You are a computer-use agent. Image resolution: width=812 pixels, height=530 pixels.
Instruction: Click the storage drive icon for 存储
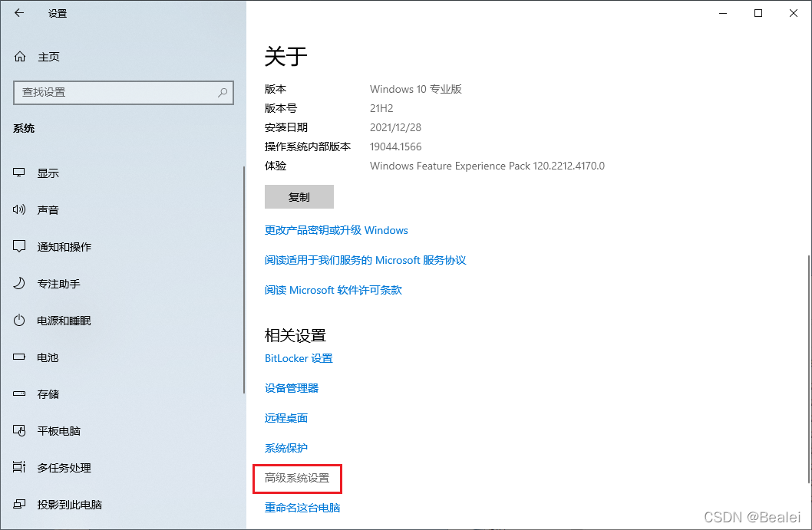[x=19, y=393]
